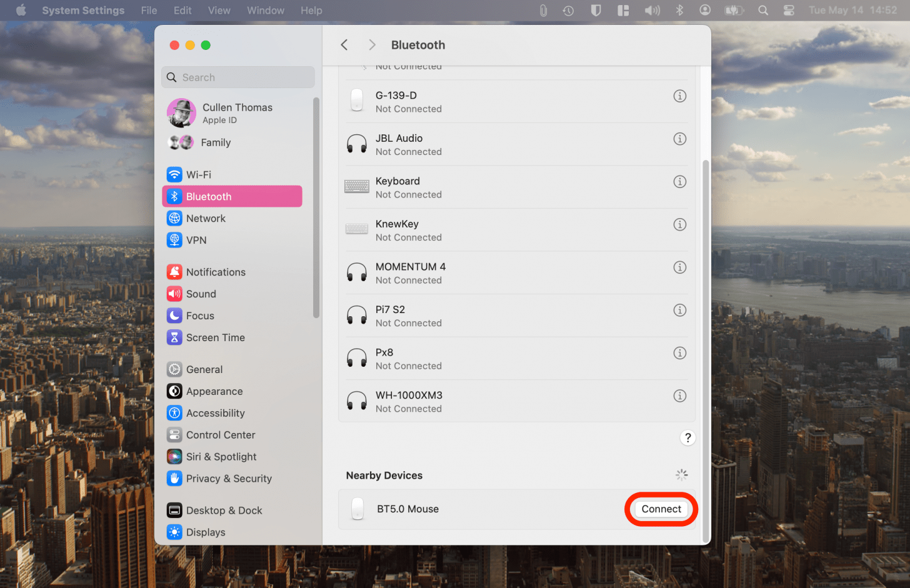The width and height of the screenshot is (910, 588).
Task: Click the volume icon in the menu bar
Action: (x=652, y=10)
